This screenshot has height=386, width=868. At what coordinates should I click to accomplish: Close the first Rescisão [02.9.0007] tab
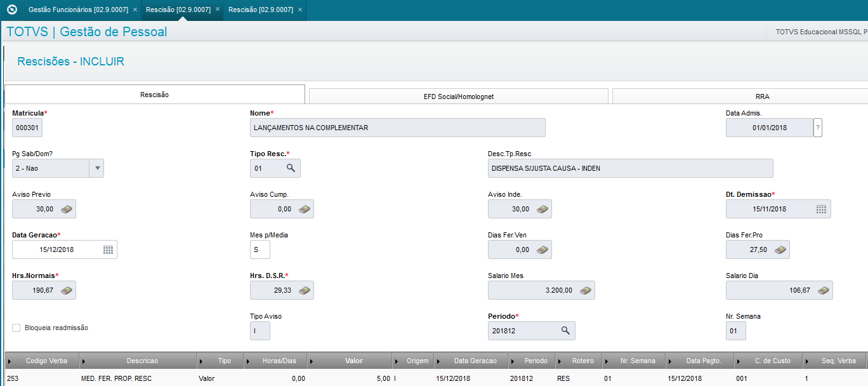[x=218, y=10]
